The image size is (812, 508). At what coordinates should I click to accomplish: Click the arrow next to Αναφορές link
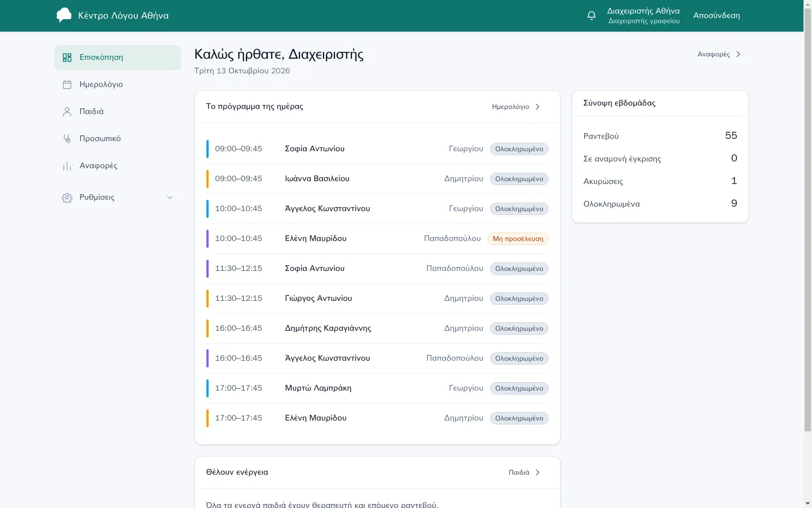coord(738,54)
